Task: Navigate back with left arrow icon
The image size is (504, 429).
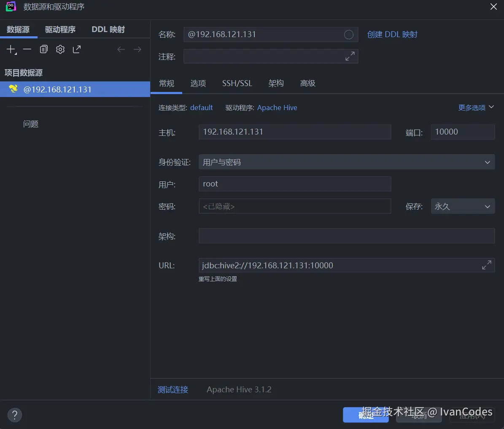Action: 121,49
